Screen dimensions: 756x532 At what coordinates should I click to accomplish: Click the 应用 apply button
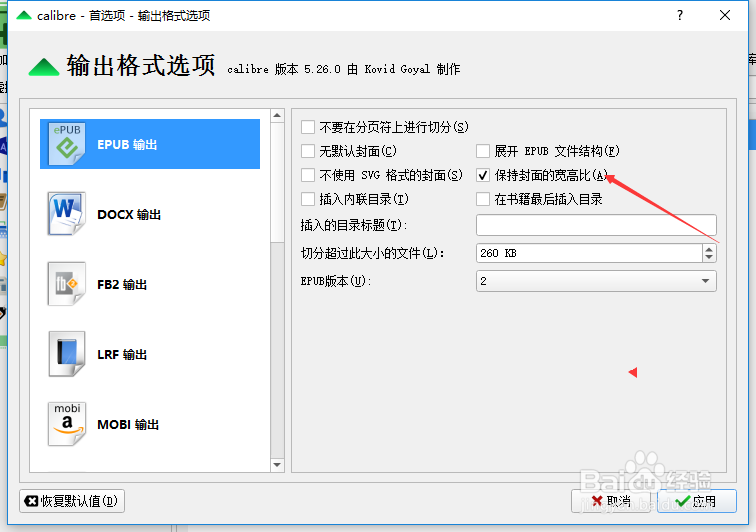click(696, 501)
